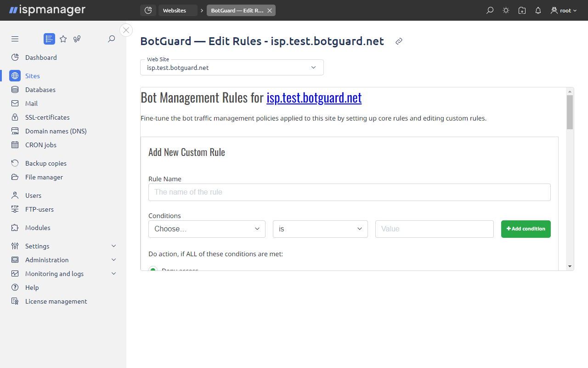This screenshot has width=588, height=368.
Task: Click the folder upload icon in the top bar
Action: (522, 11)
